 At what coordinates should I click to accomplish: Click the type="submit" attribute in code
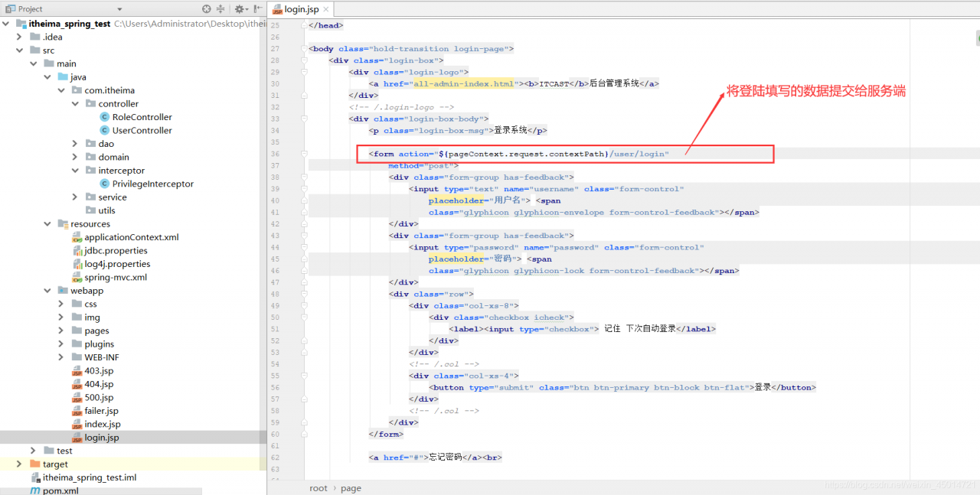tap(501, 388)
